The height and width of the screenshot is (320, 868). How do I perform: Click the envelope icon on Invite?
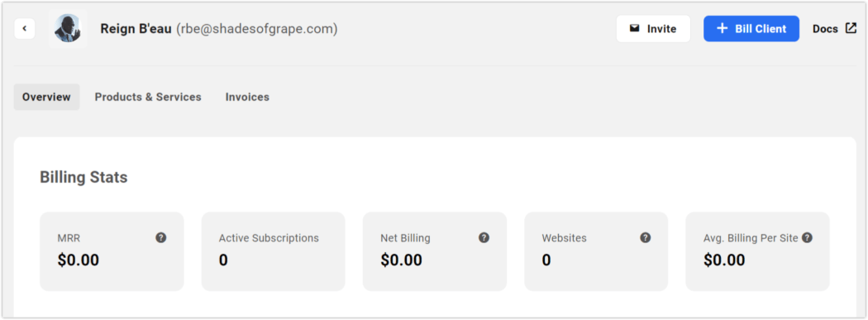coord(634,29)
